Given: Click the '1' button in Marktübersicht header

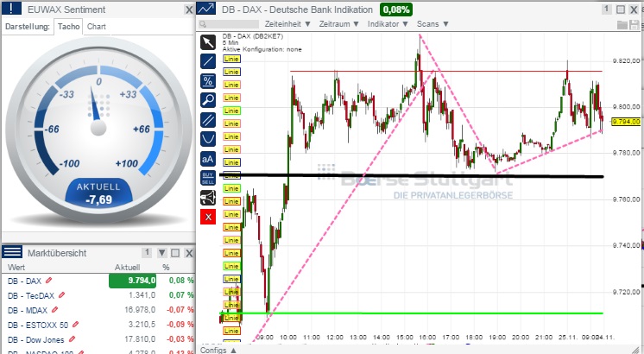Looking at the screenshot, I should (147, 253).
